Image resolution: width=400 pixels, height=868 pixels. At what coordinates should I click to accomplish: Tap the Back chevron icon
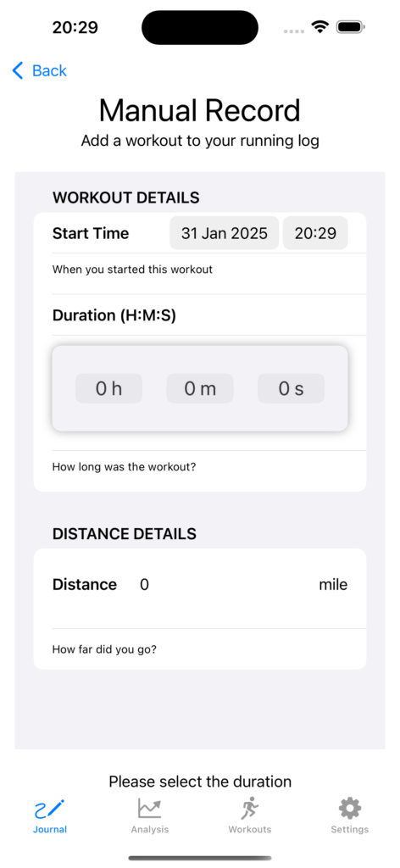point(18,71)
